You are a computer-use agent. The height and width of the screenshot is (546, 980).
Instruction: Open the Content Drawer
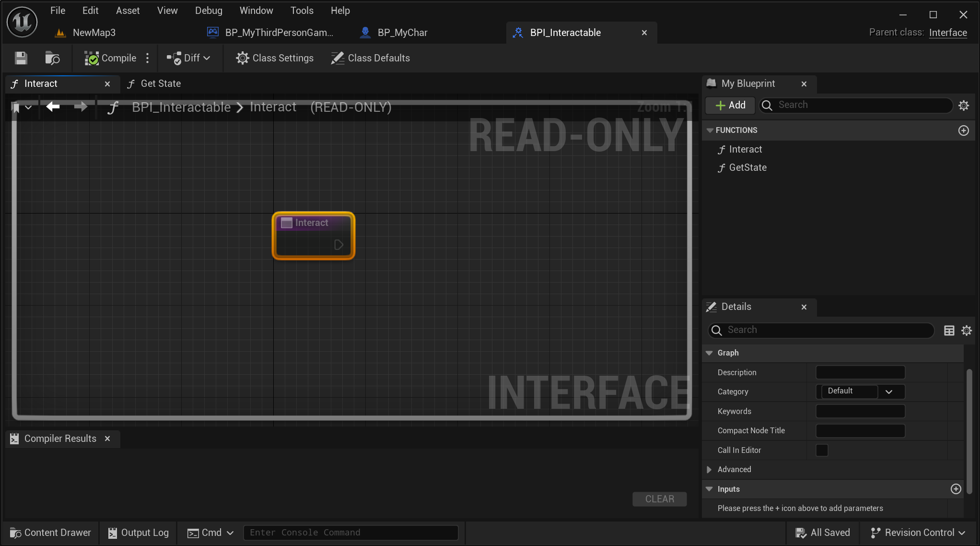pyautogui.click(x=50, y=533)
